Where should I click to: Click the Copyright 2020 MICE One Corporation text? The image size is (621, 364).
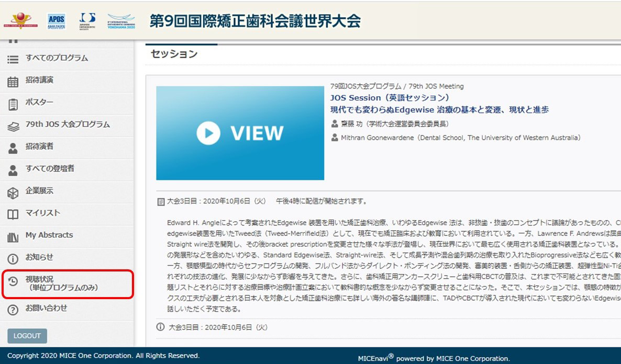coord(103,356)
